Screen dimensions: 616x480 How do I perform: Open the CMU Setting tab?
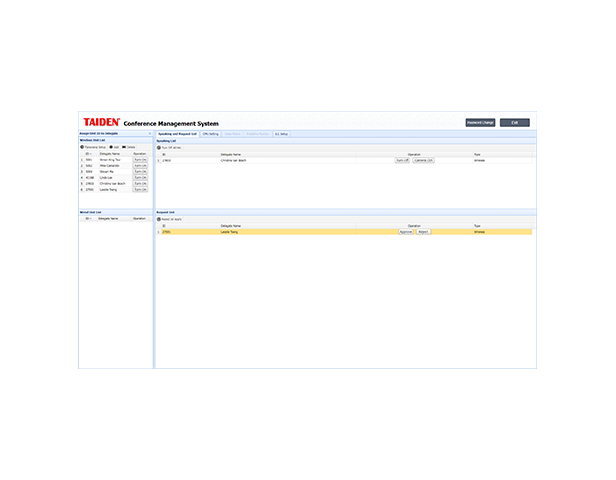[210, 133]
